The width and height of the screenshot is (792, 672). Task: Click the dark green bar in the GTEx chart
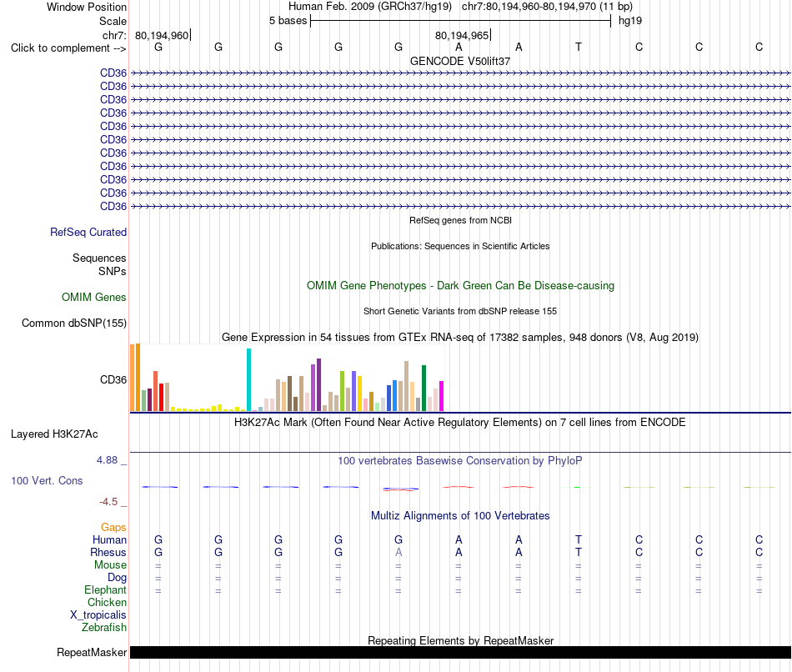pyautogui.click(x=424, y=388)
